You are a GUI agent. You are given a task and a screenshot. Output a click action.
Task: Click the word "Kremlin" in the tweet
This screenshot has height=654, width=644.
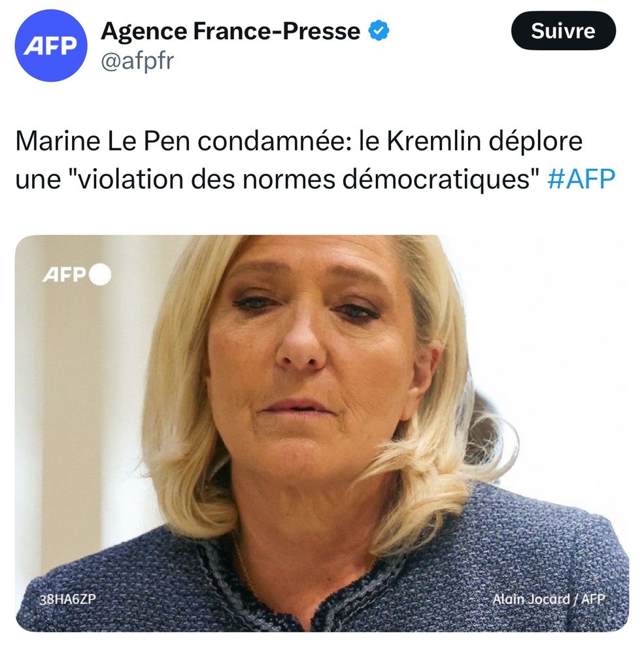(433, 141)
